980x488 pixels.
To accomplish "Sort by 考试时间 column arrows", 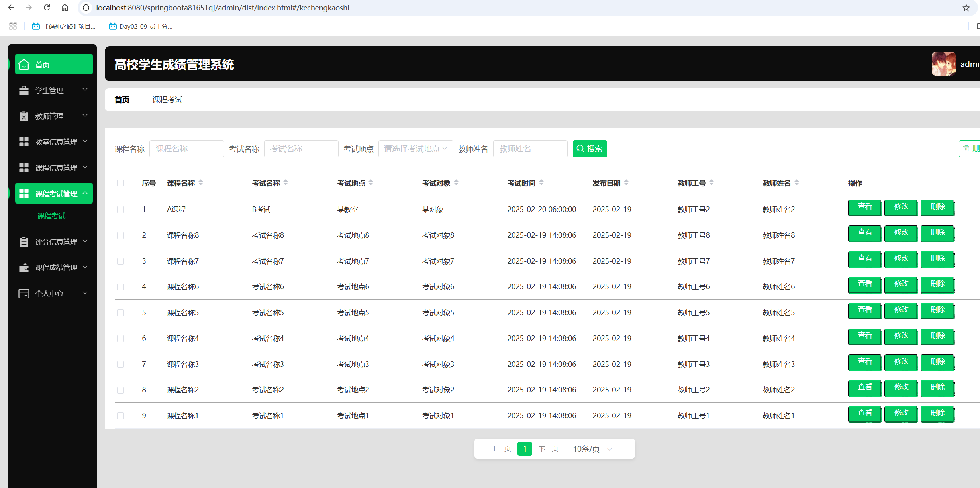I will coord(541,182).
